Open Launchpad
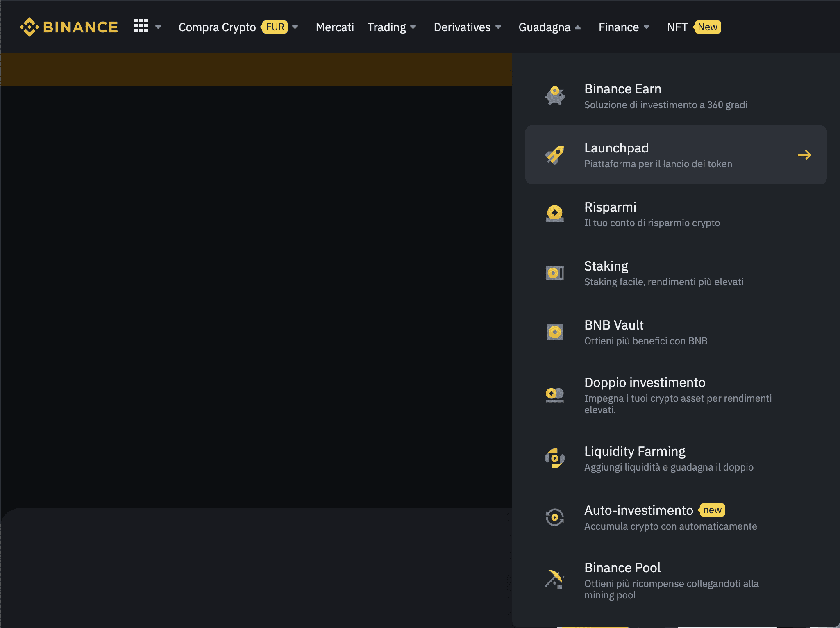Viewport: 840px width, 628px height. coord(676,155)
